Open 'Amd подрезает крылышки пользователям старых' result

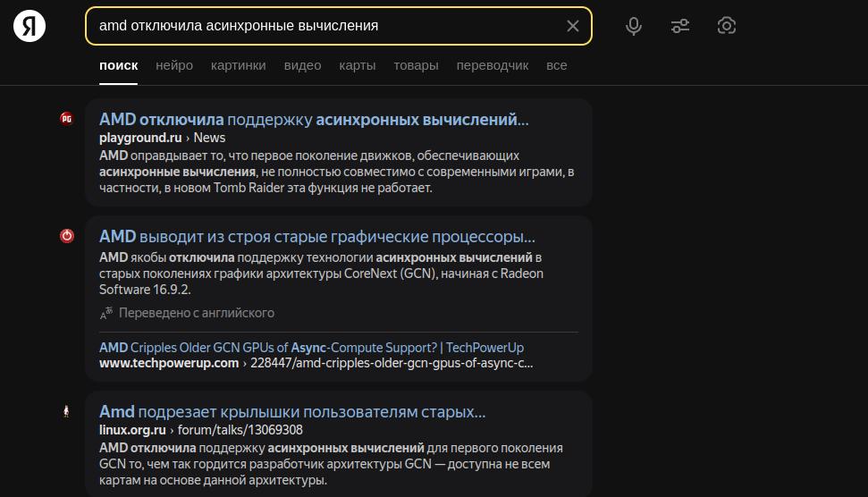(x=292, y=412)
